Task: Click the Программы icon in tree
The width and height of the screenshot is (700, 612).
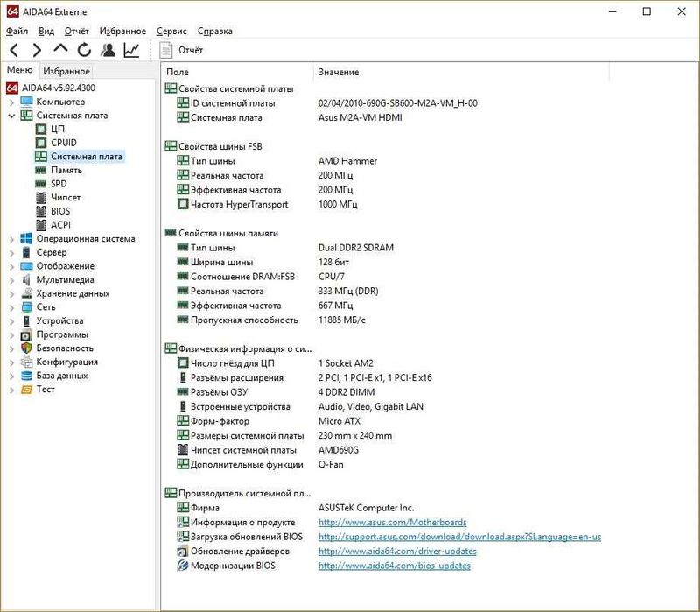Action: 26,334
